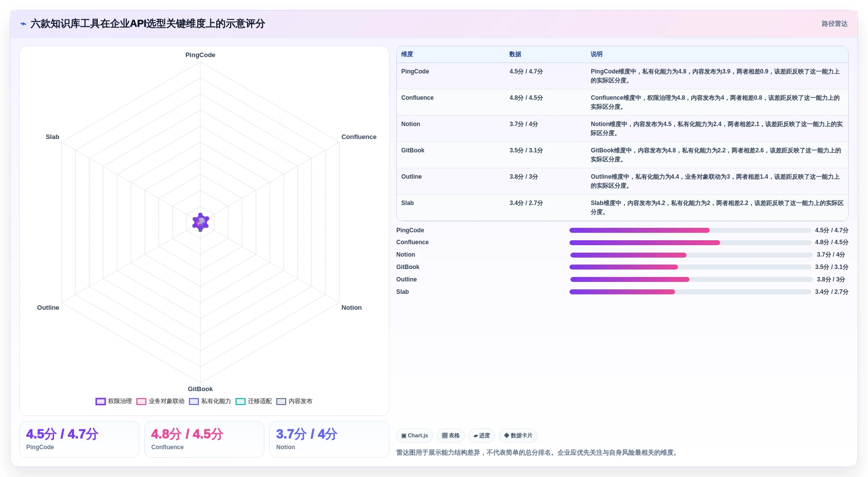Toggle the 内容发布 legend series
Screen dimensions: 868x477
point(294,401)
